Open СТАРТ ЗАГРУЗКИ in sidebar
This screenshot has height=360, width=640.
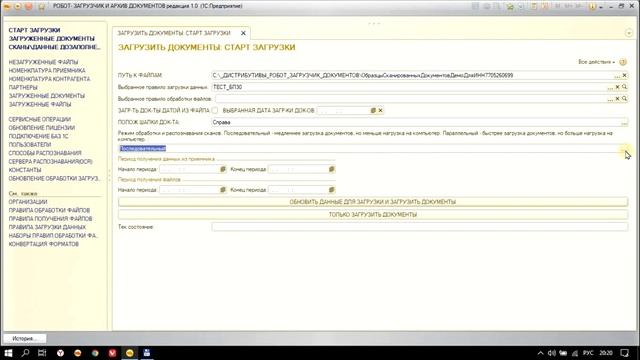click(34, 30)
